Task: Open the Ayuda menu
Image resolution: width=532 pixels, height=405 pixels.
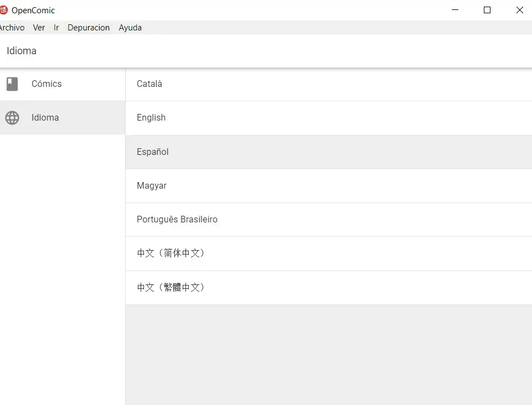Action: click(130, 28)
